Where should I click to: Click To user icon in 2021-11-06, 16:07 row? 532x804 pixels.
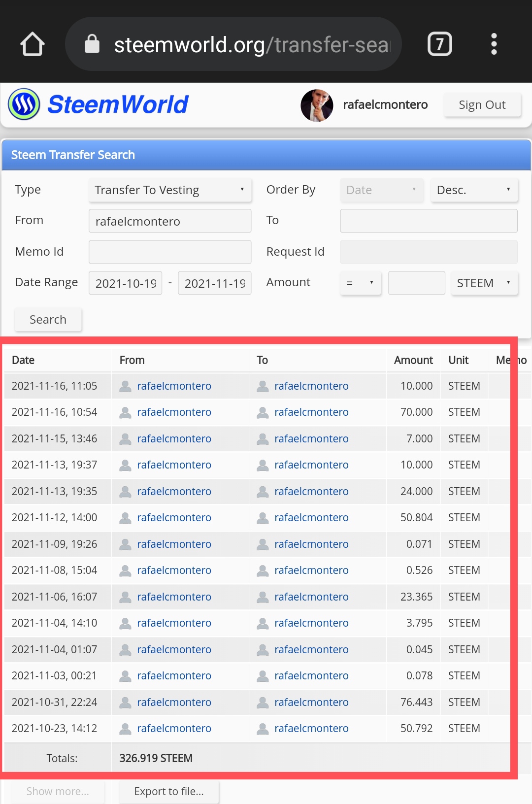coord(263,597)
